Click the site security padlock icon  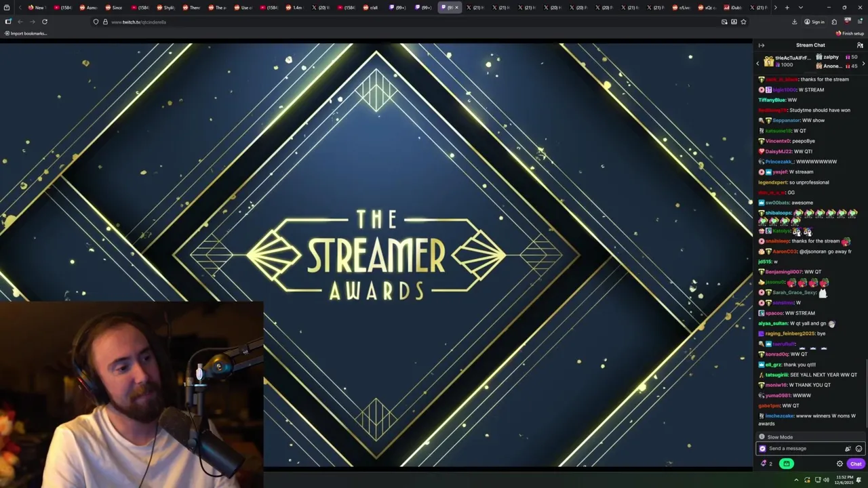point(105,22)
